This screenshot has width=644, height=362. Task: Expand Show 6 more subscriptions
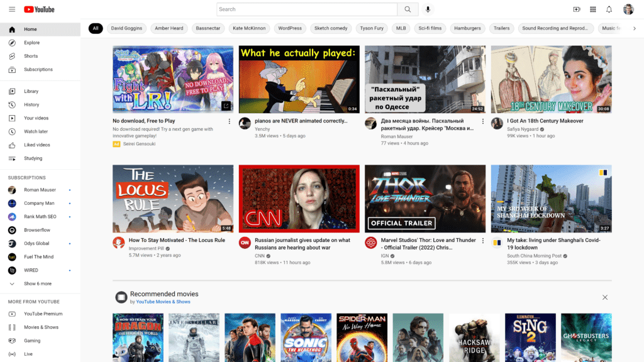[40, 283]
